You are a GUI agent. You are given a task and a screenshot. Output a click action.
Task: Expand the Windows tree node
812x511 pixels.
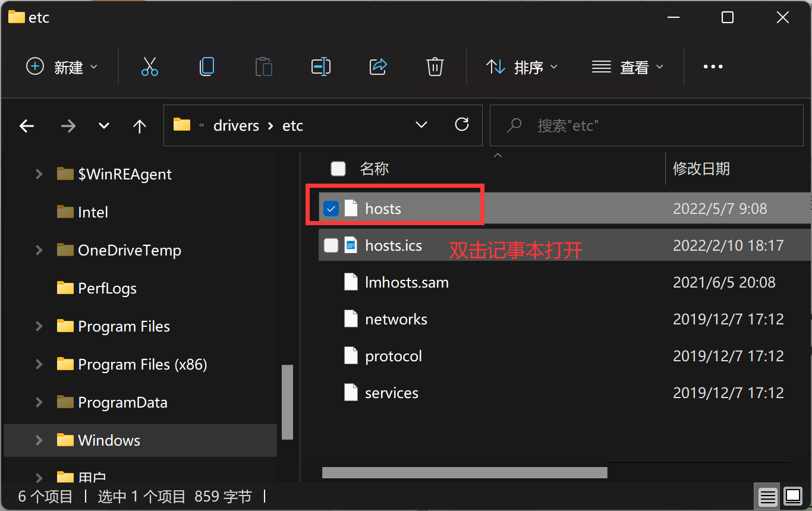[x=39, y=440]
